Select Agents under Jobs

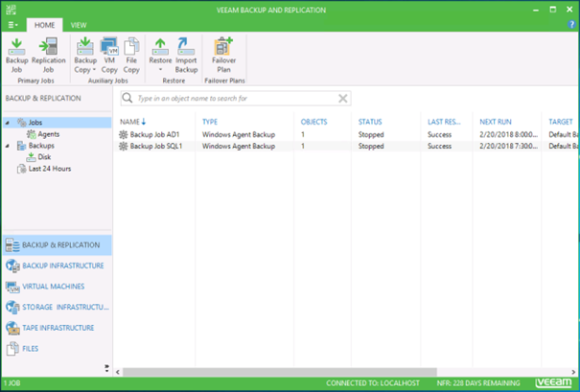point(49,134)
